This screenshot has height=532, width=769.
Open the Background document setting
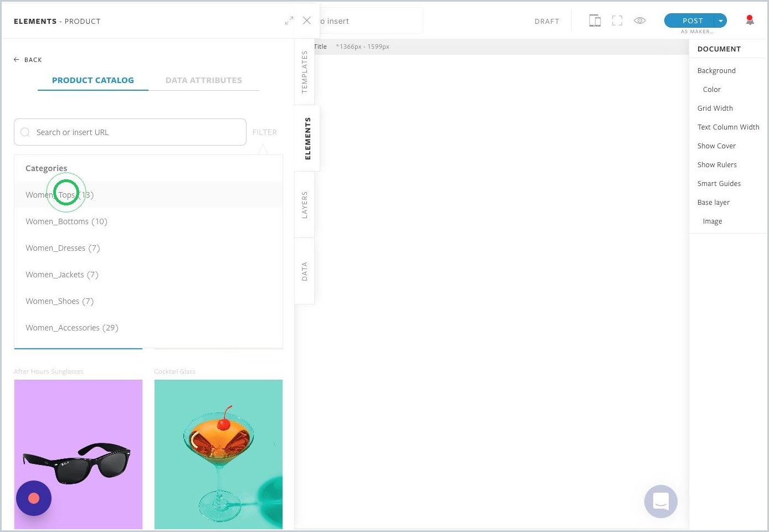point(716,71)
